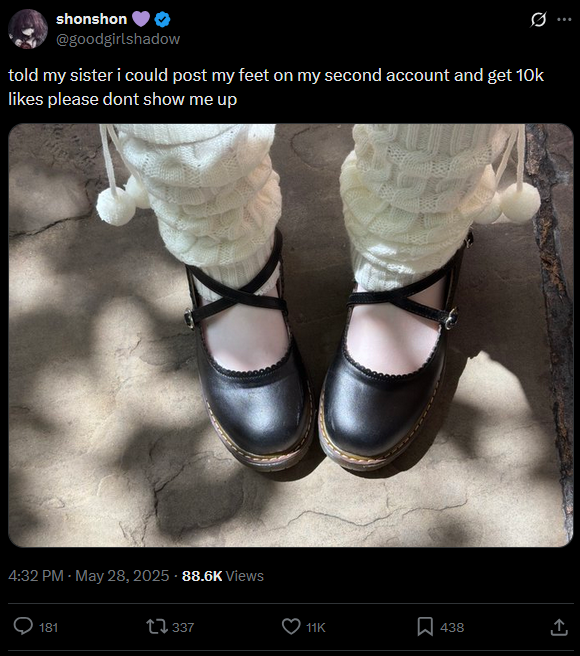Click the purple heart emoji beside name

click(x=141, y=19)
